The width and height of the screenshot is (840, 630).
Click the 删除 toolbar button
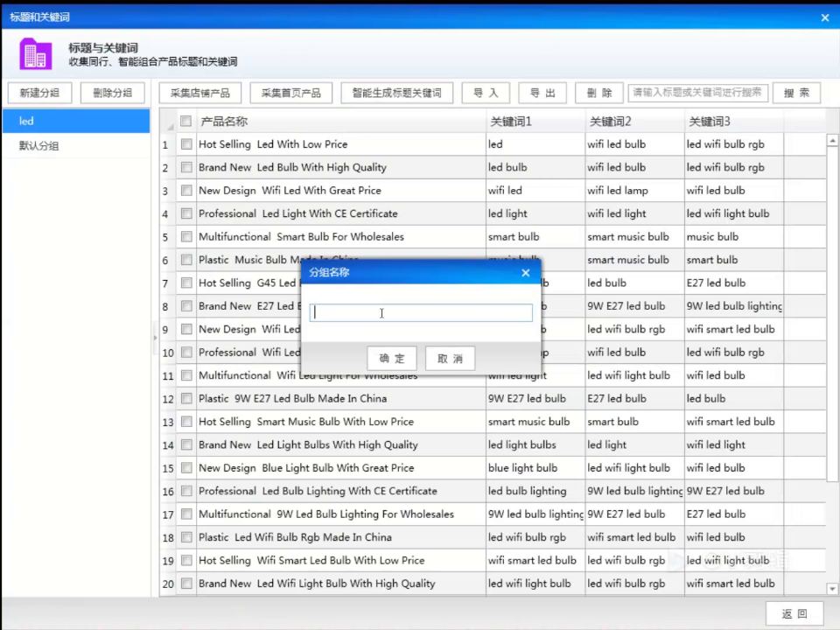click(x=599, y=93)
